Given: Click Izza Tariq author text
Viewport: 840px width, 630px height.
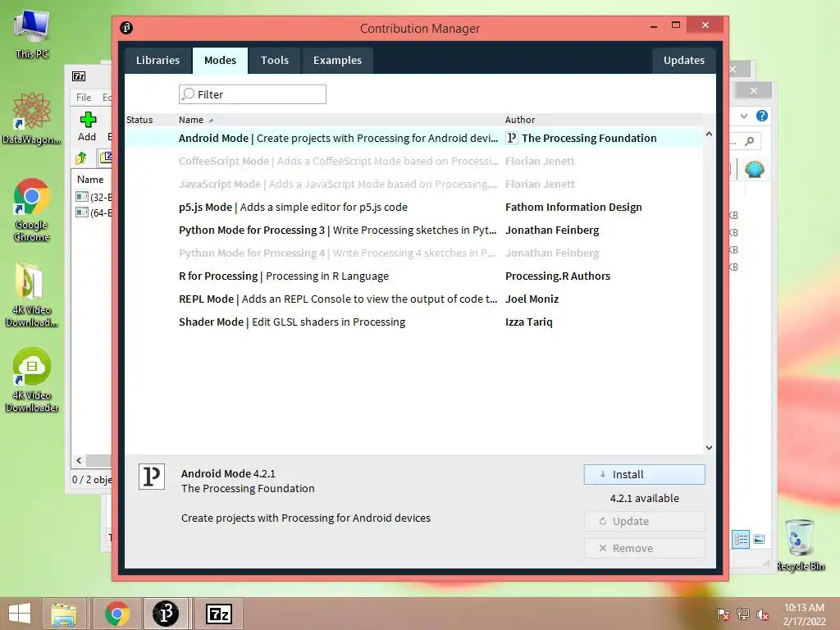Looking at the screenshot, I should [529, 322].
